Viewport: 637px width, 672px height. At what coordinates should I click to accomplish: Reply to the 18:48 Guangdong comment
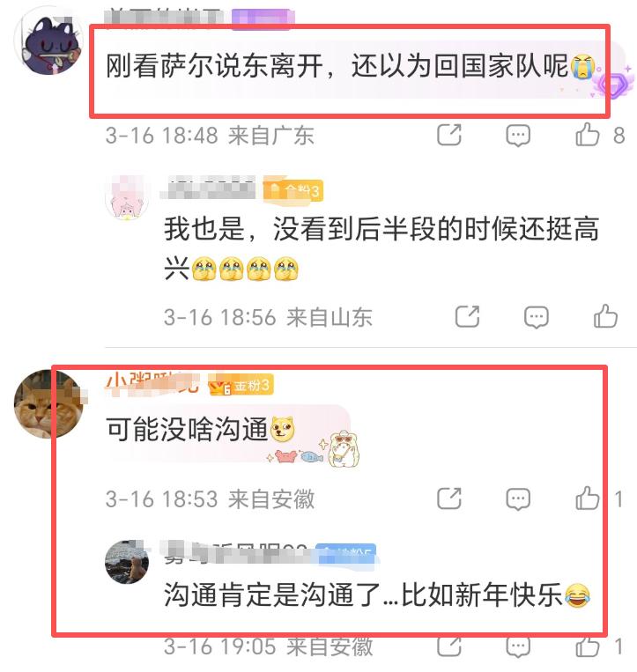(x=518, y=136)
